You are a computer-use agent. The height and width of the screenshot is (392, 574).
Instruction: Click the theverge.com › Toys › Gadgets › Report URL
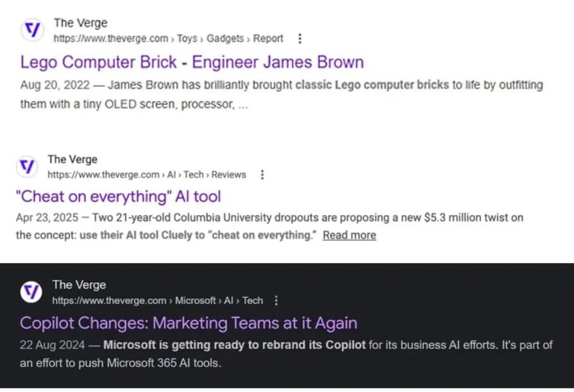(x=168, y=38)
